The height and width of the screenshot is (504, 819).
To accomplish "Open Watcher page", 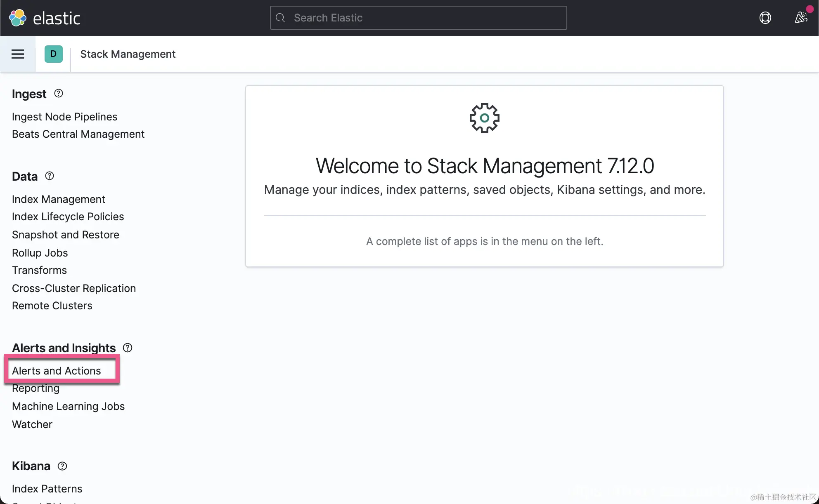I will pyautogui.click(x=32, y=424).
